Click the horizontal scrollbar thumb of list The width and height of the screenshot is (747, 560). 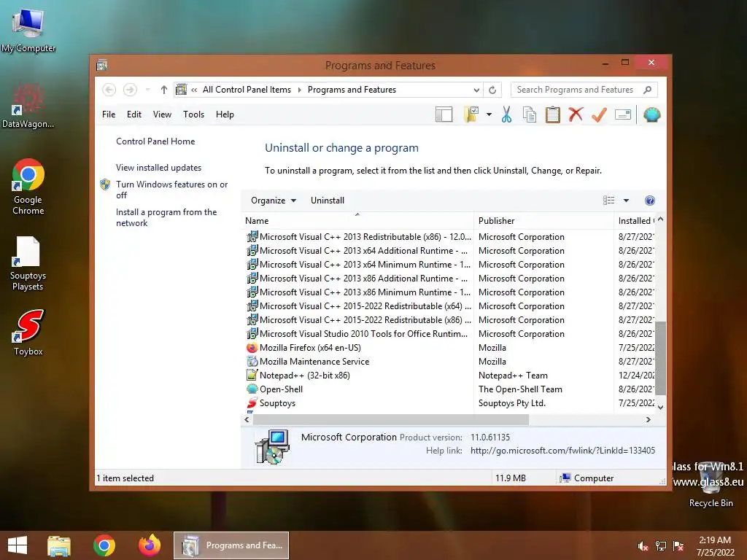coord(391,419)
